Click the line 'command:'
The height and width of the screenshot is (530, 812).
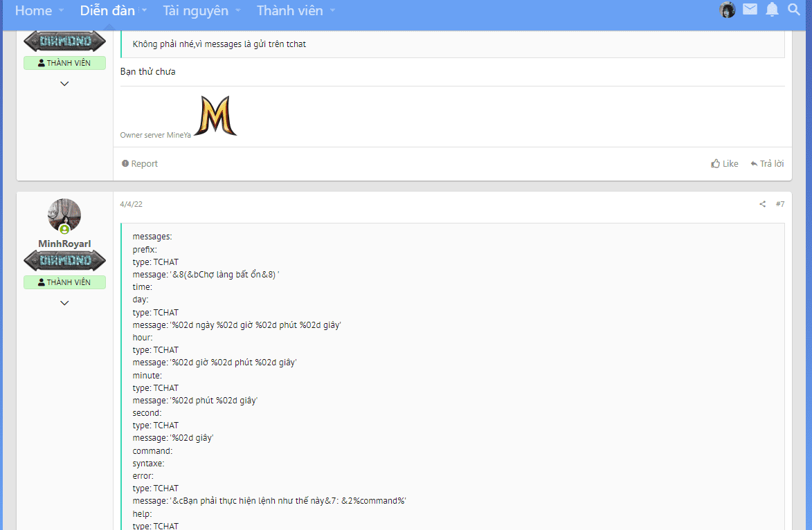coord(152,451)
